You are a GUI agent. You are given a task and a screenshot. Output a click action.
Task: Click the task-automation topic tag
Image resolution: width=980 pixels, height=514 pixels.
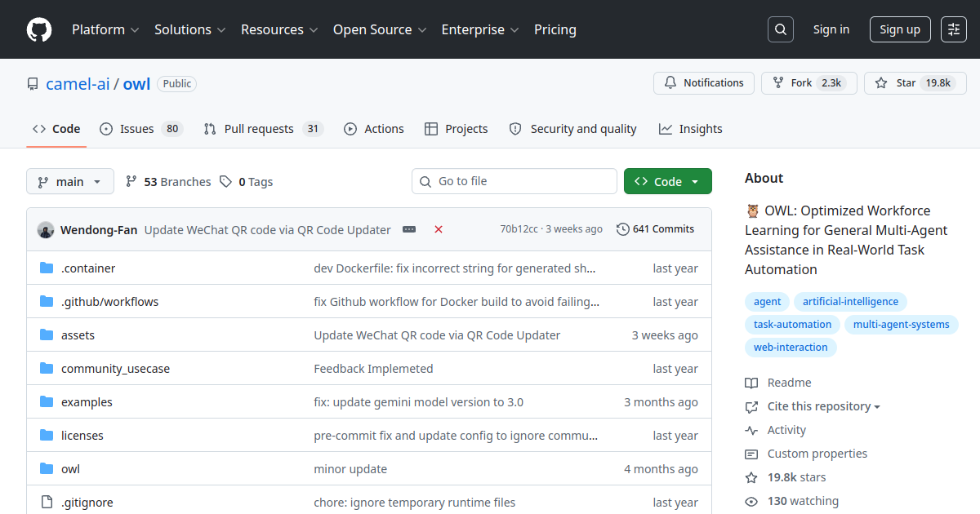(792, 325)
